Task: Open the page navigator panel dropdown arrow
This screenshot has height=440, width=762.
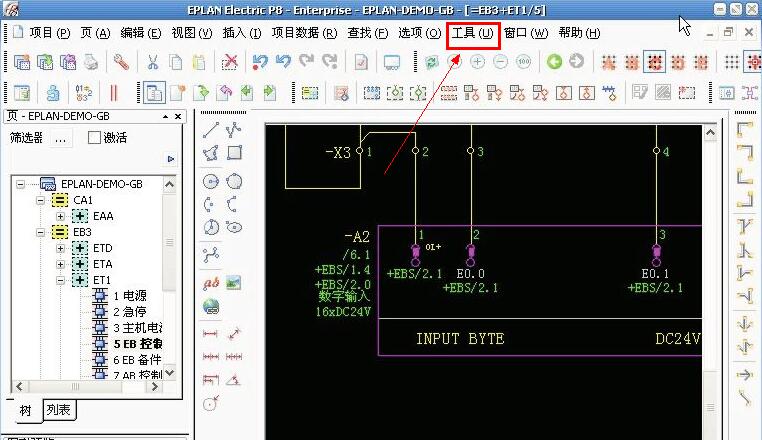Action: click(165, 117)
